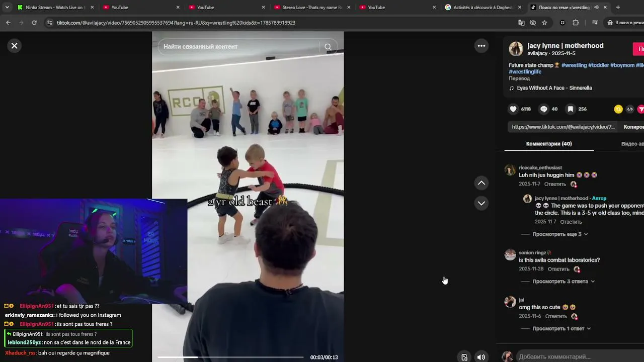This screenshot has height=362, width=644.
Task: Reply to ricecake_enthusiast's comment
Action: pyautogui.click(x=555, y=184)
